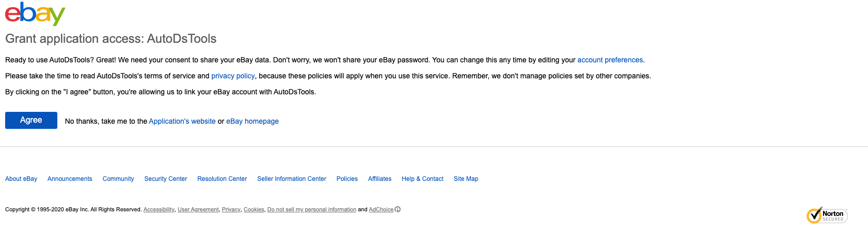Open Resolution Center footer link

222,179
